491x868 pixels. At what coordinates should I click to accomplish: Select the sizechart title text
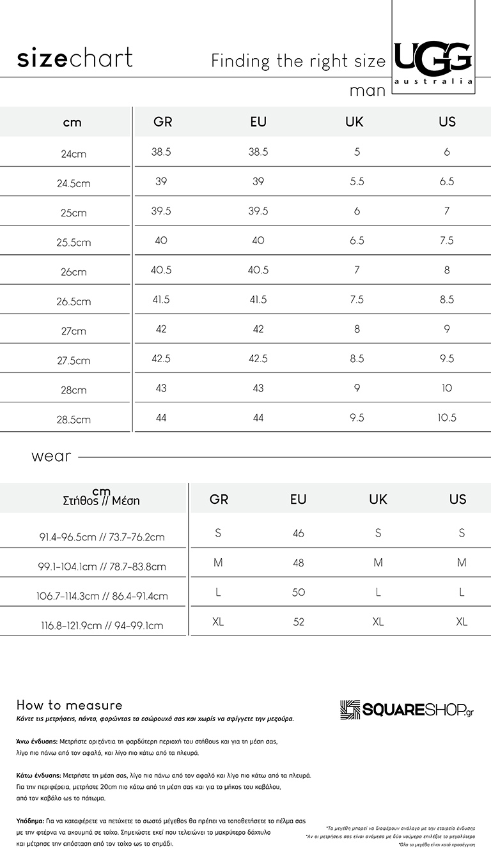(75, 58)
